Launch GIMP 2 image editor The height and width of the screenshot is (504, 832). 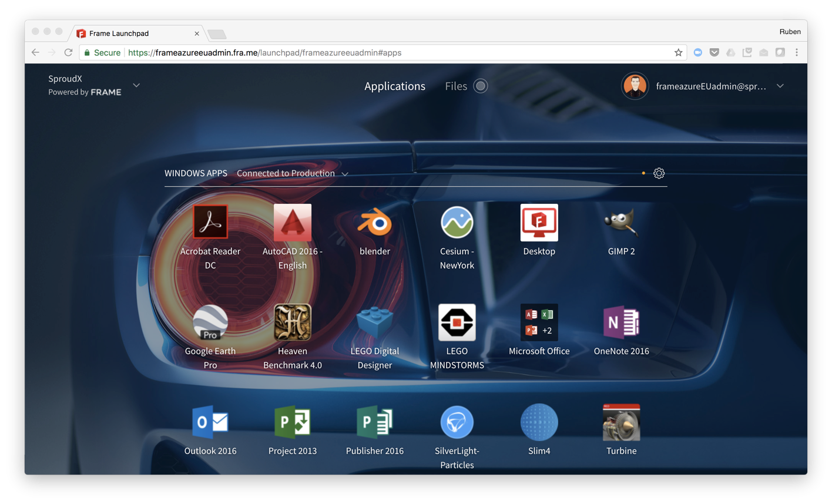[622, 223]
